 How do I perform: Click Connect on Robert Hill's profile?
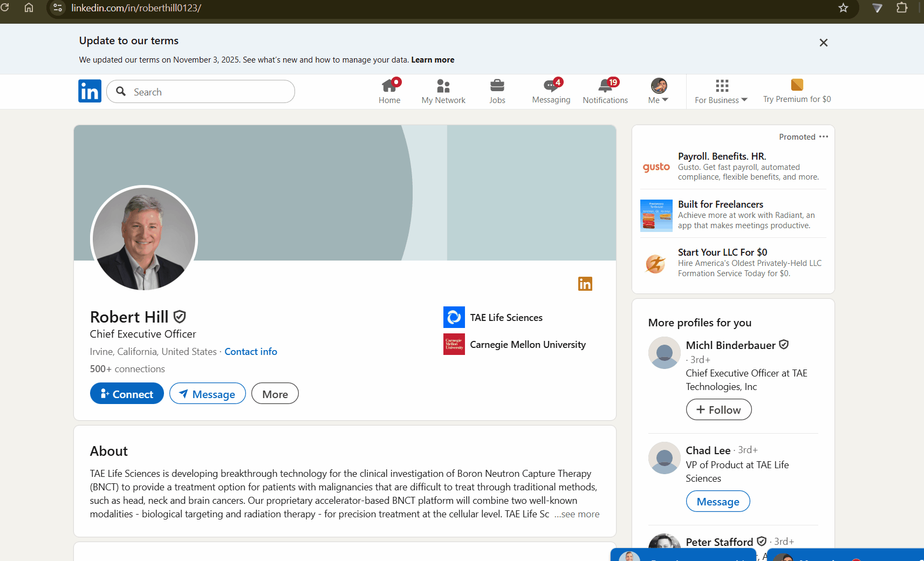(127, 393)
